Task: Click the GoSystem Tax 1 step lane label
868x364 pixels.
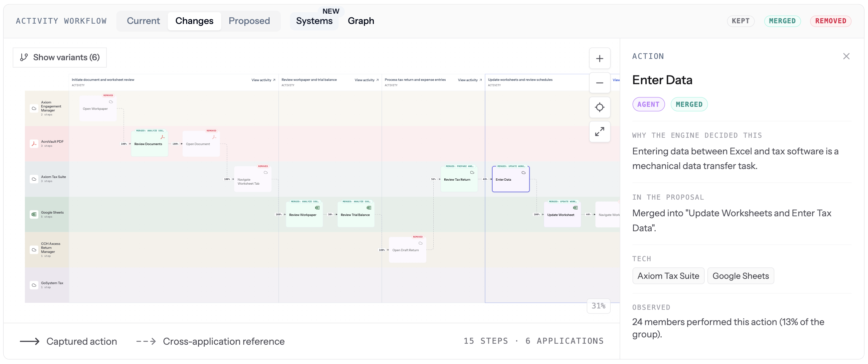Action: point(52,285)
